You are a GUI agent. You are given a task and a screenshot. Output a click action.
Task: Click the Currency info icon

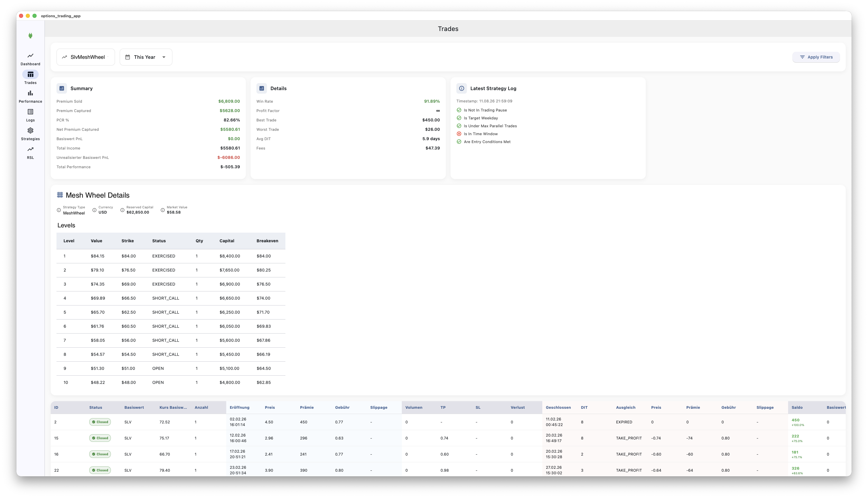pos(95,210)
